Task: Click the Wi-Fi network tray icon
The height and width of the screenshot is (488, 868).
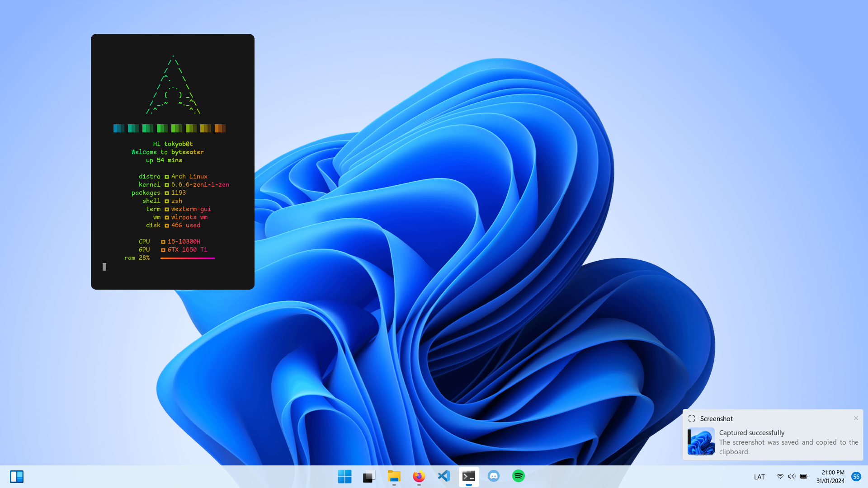Action: 780,477
